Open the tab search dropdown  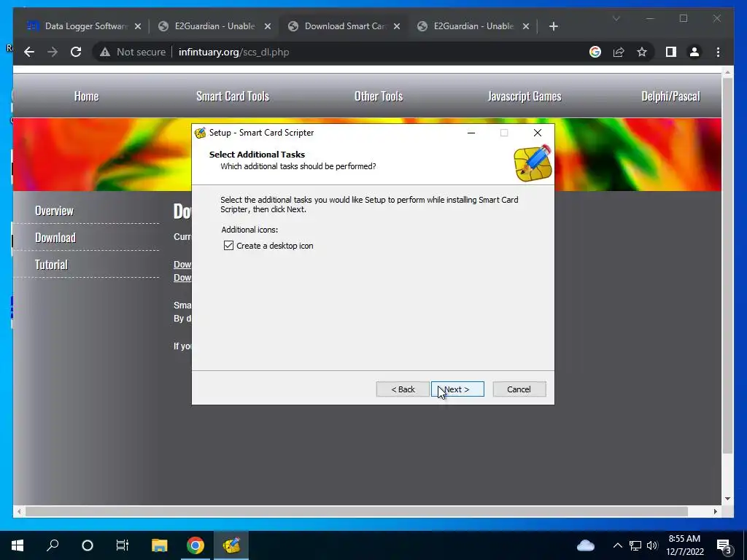pyautogui.click(x=616, y=18)
